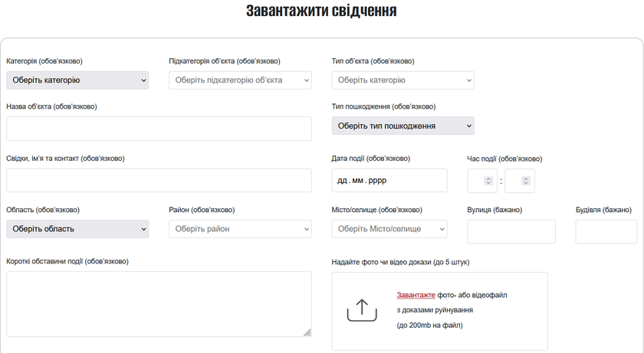Click the Завантажте upload link
Screen dimensions: 644x353
(416, 295)
